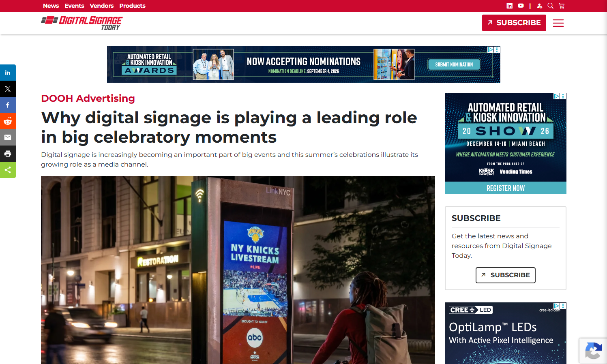This screenshot has height=364, width=607.
Task: Share article via LinkedIn sidebar button
Action: click(x=8, y=73)
